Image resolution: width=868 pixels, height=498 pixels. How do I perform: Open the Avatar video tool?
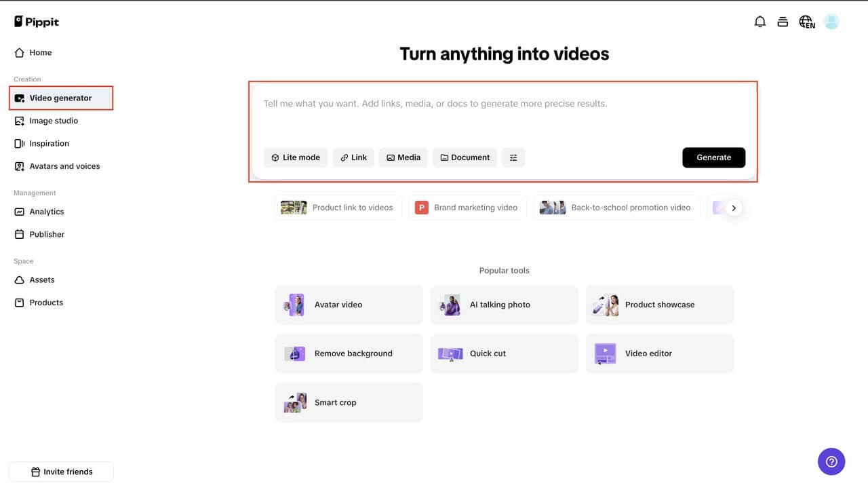(349, 305)
